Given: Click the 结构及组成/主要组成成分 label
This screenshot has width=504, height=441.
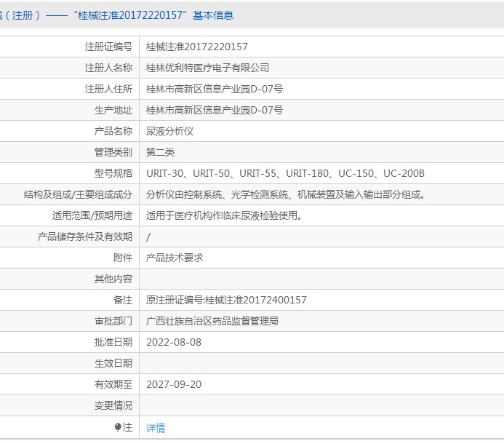Looking at the screenshot, I should click(x=78, y=194).
